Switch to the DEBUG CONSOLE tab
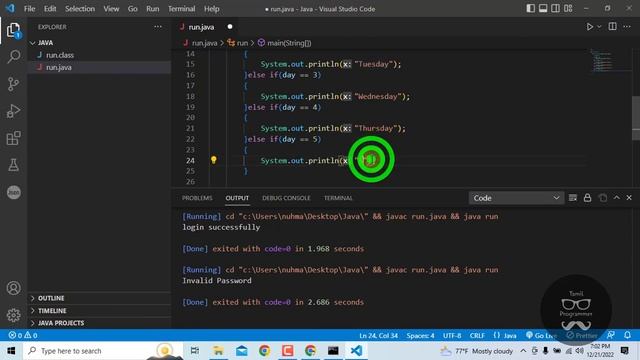 click(286, 198)
